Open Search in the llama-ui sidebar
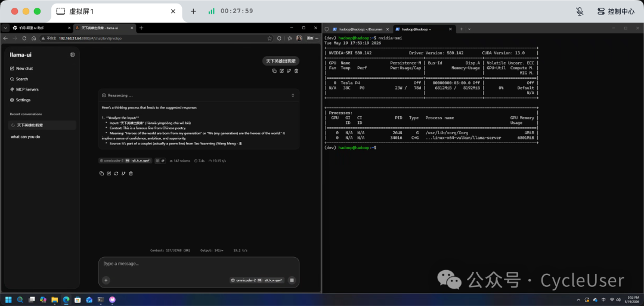644x306 pixels. (x=19, y=79)
